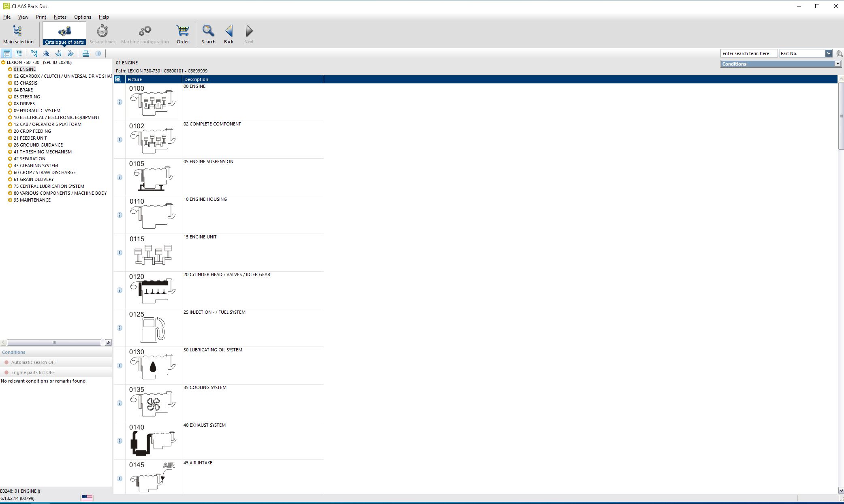Image resolution: width=844 pixels, height=504 pixels.
Task: Open the Print menu
Action: pos(41,17)
